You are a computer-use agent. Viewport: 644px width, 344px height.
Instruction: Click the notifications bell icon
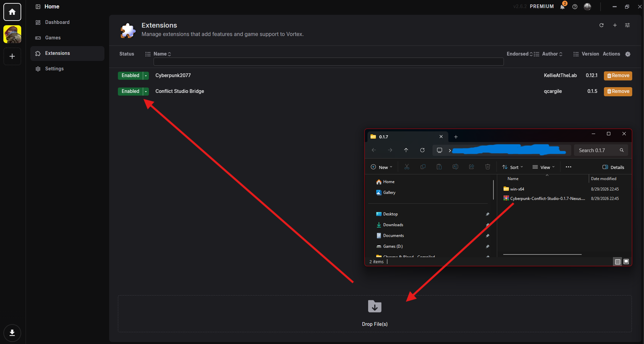562,6
